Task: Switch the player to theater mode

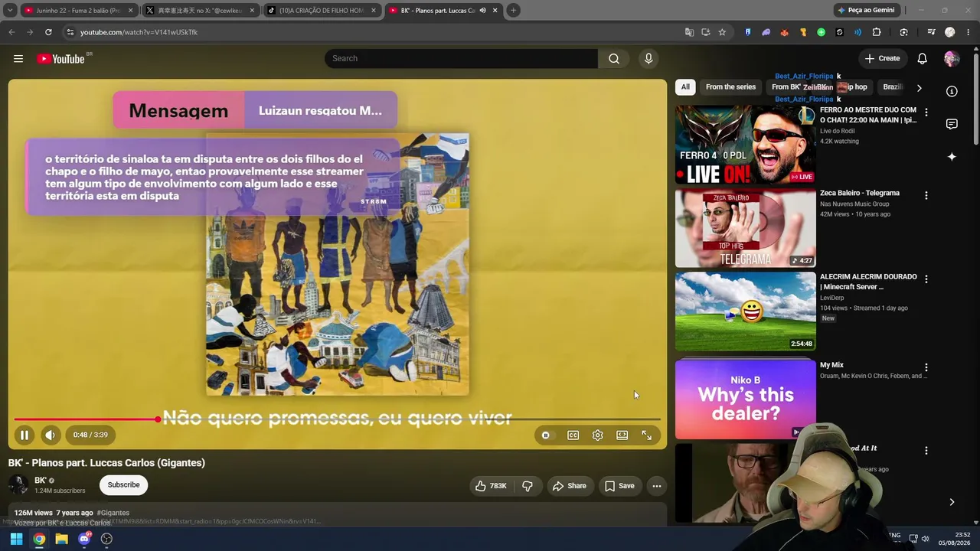Action: point(622,435)
